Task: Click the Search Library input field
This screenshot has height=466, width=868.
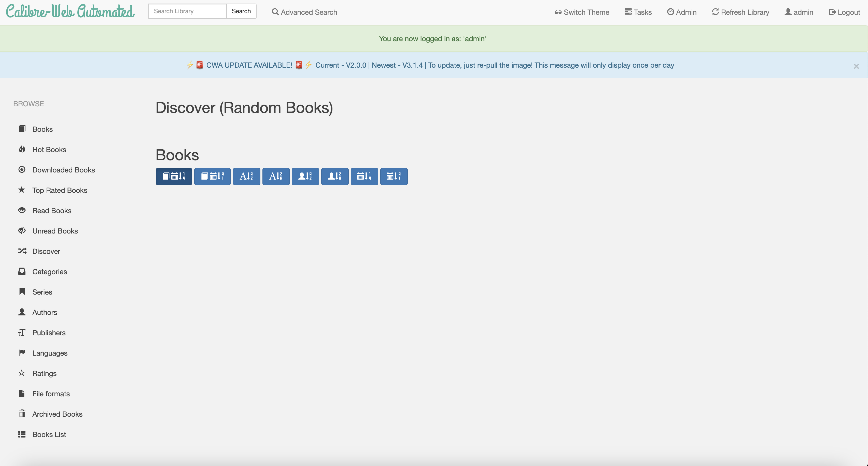Action: 187,11
